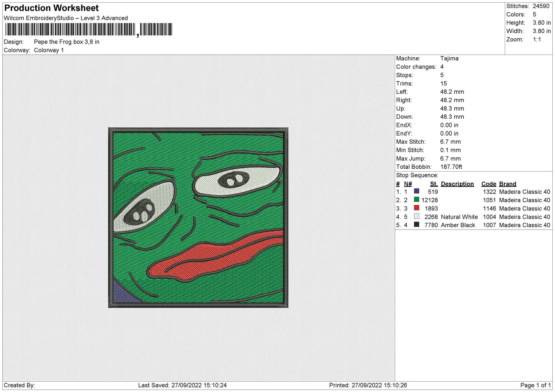
Task: Click the 'Colorway 1' value
Action: tap(49, 50)
